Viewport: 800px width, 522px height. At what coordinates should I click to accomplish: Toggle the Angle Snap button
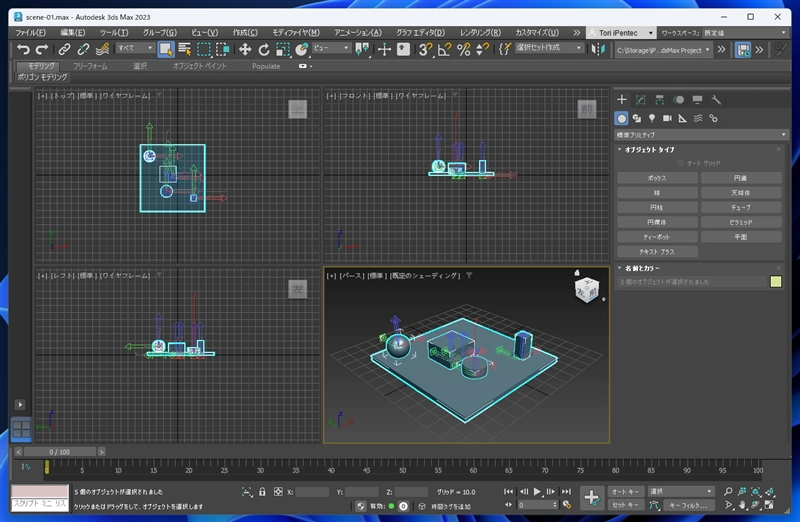tap(444, 49)
